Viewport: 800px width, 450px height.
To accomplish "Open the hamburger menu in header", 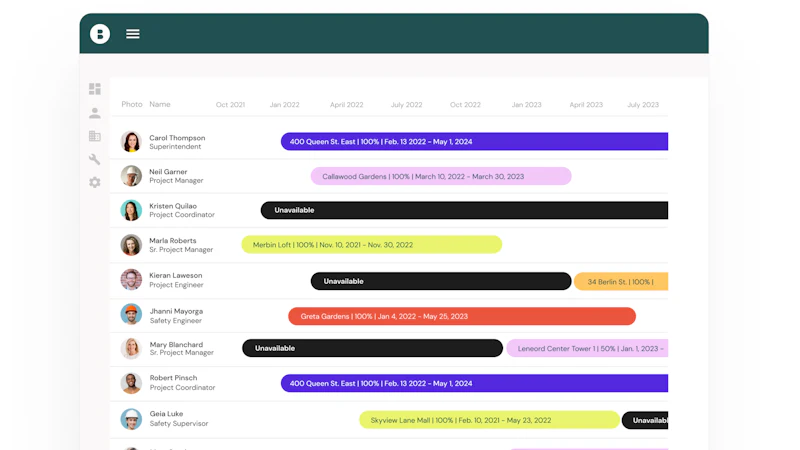I will click(x=132, y=34).
